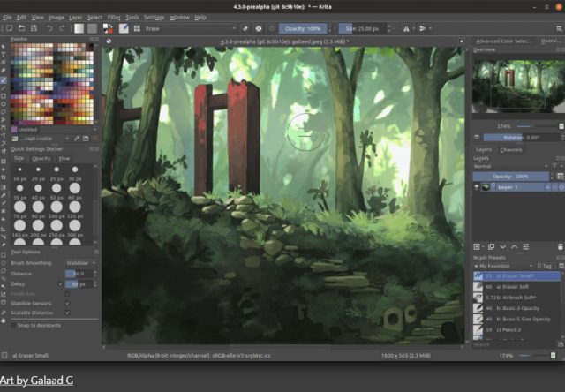
Task: Delete the layer with the trash icon
Action: click(561, 247)
